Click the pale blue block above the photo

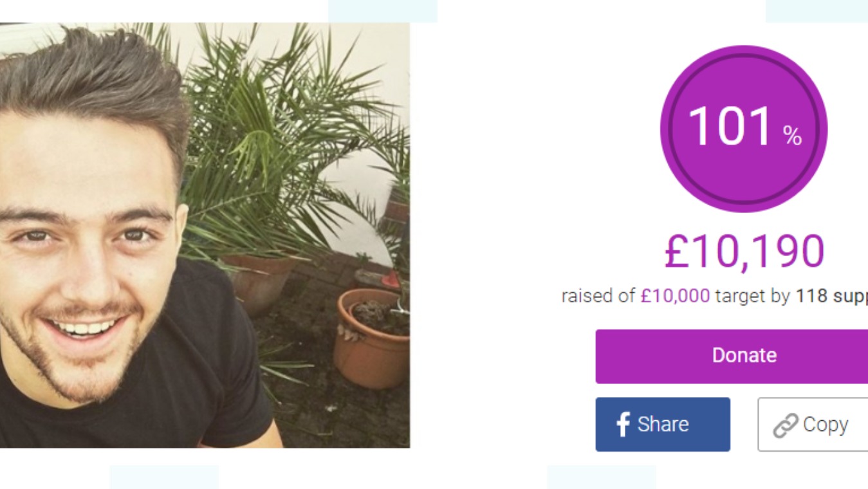[x=383, y=11]
